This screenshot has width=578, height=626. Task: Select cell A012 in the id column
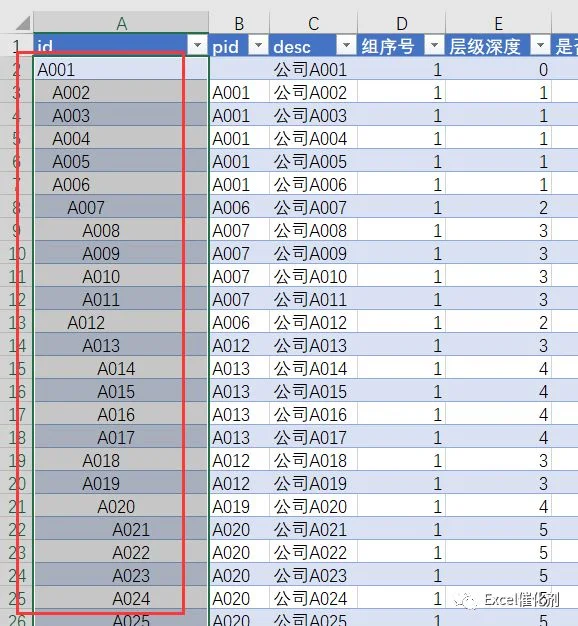[121, 323]
